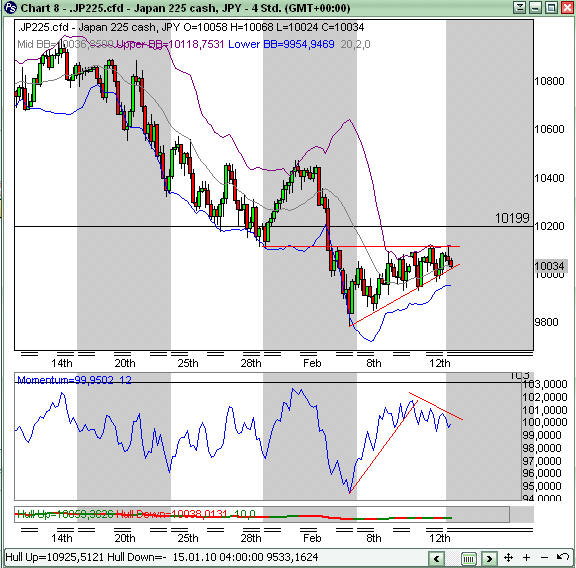The image size is (576, 568).
Task: Zoom out with the minus icon
Action: point(544,558)
